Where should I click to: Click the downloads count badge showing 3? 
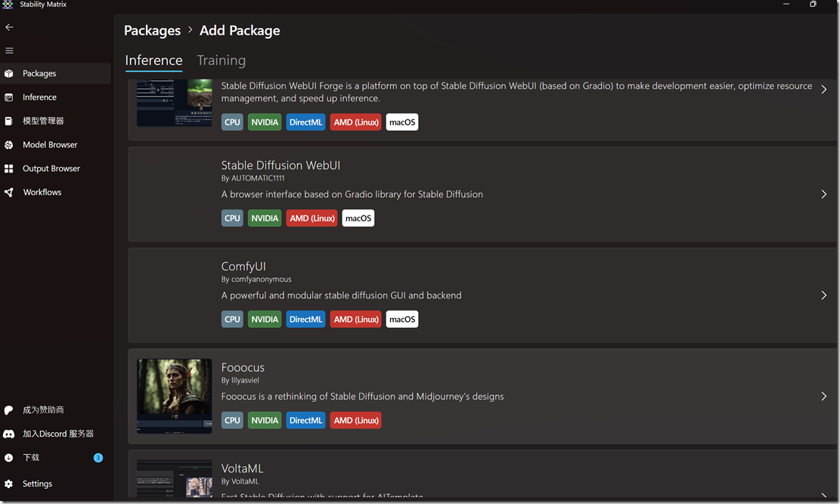(x=98, y=457)
